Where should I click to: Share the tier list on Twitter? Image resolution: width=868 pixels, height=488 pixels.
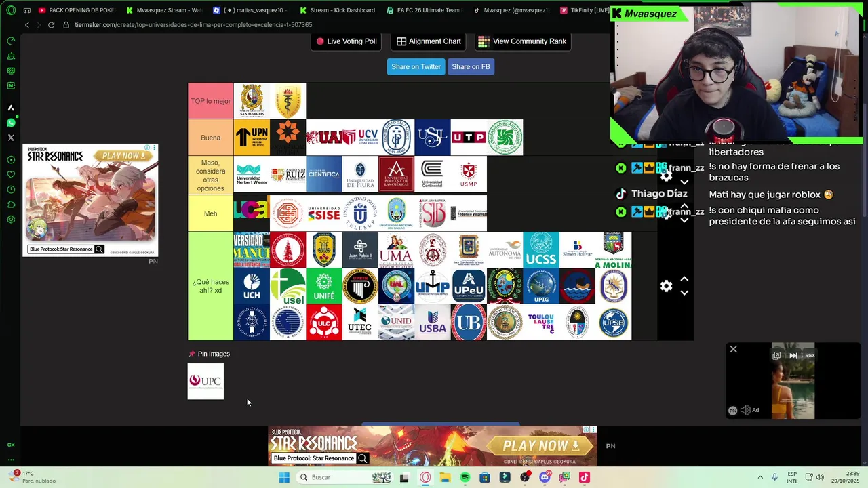click(x=416, y=66)
